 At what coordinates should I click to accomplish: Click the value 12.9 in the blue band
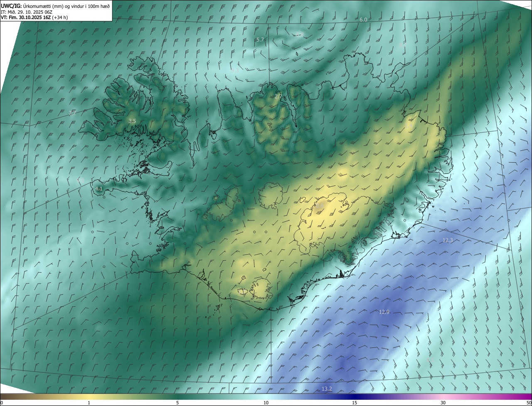384,312
